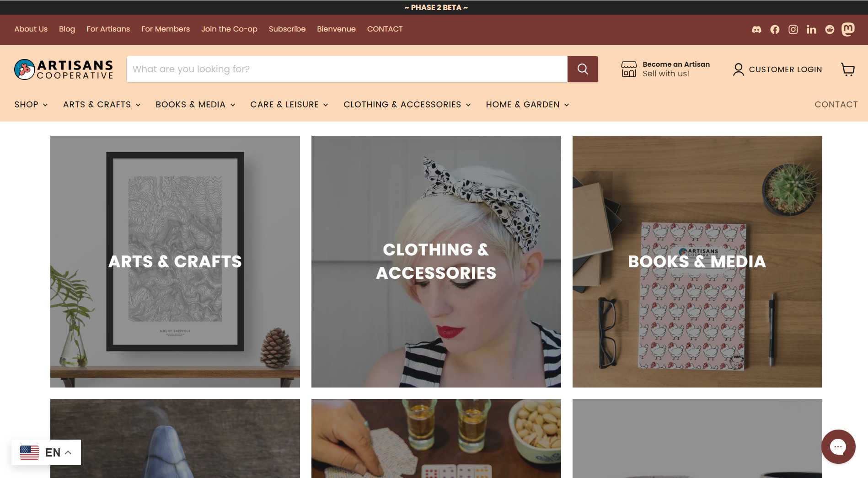Focus the product search field

[347, 69]
